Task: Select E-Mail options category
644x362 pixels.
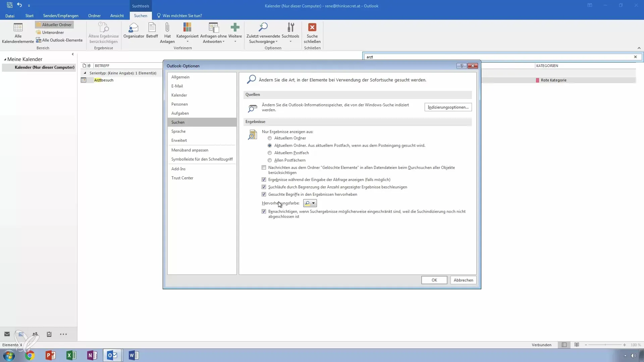Action: 202,86
